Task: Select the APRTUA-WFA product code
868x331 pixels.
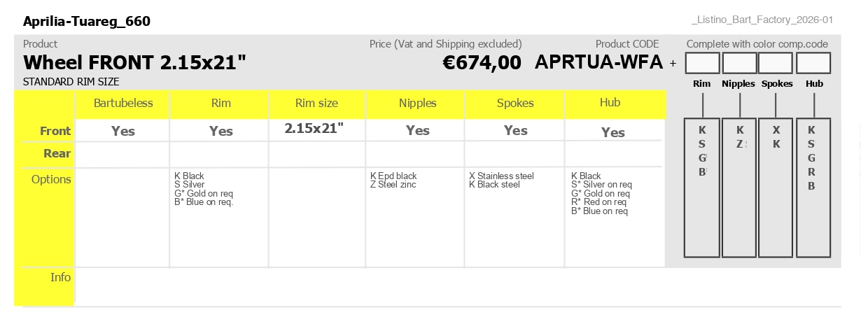Action: coord(598,62)
